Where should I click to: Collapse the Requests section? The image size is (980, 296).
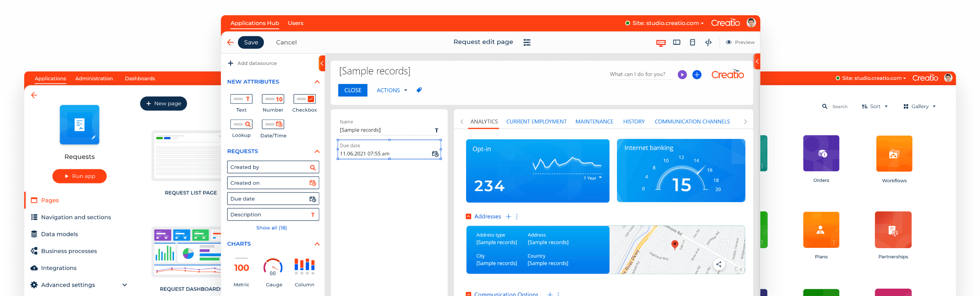317,151
